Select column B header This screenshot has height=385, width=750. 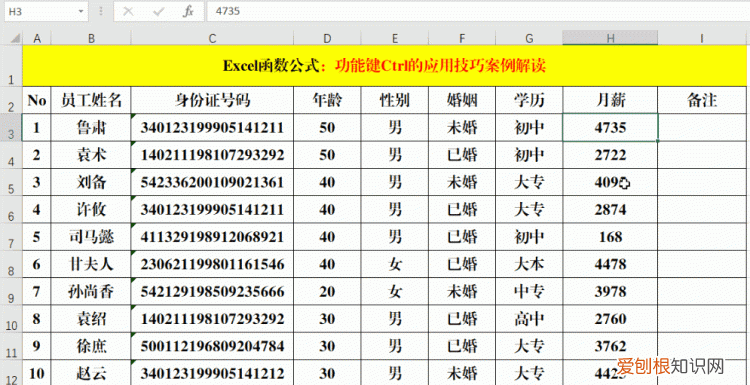(x=91, y=39)
